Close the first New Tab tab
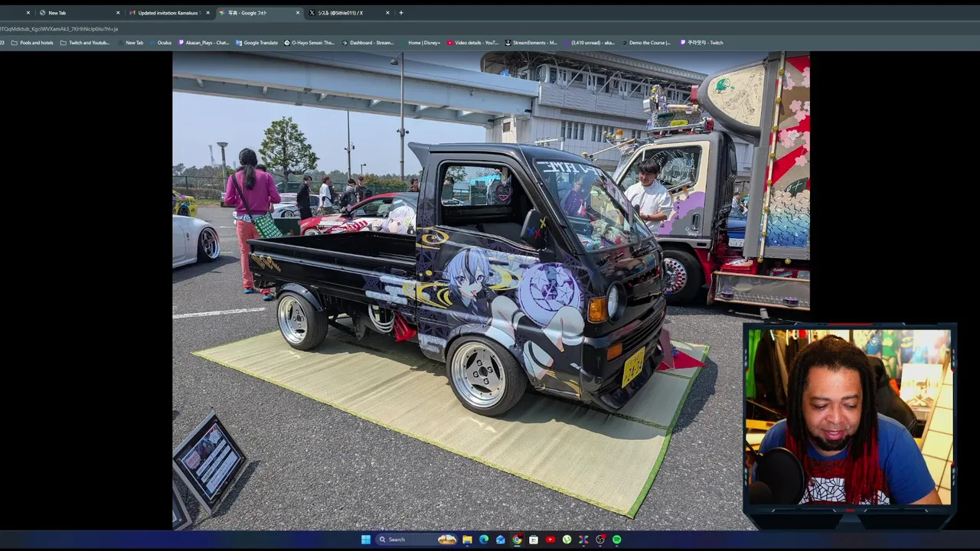 (118, 13)
